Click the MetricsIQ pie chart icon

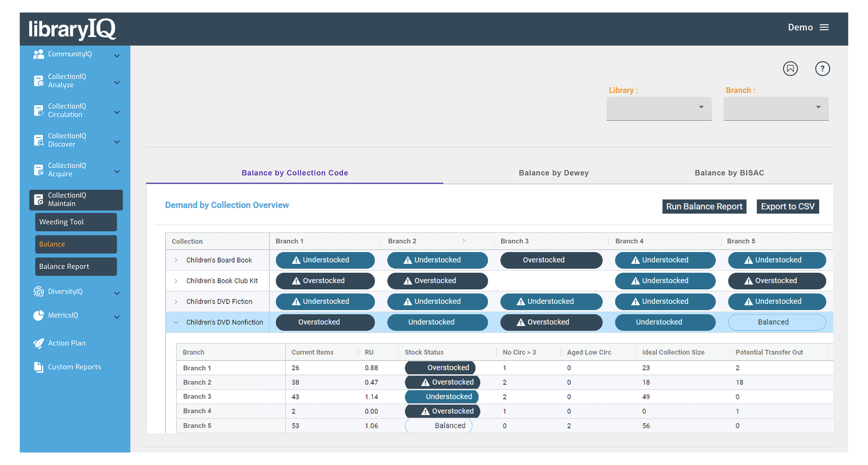point(39,315)
